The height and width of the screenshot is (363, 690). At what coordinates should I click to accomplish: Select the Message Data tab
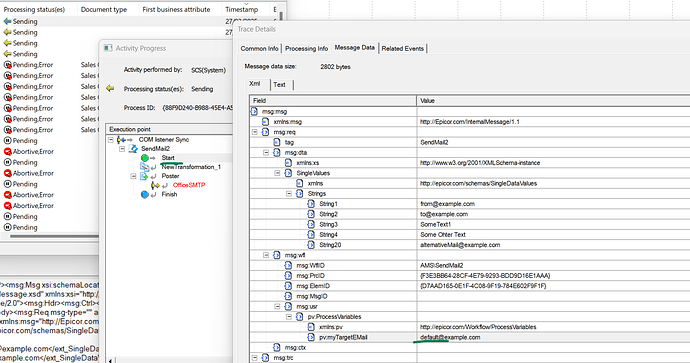coord(355,48)
